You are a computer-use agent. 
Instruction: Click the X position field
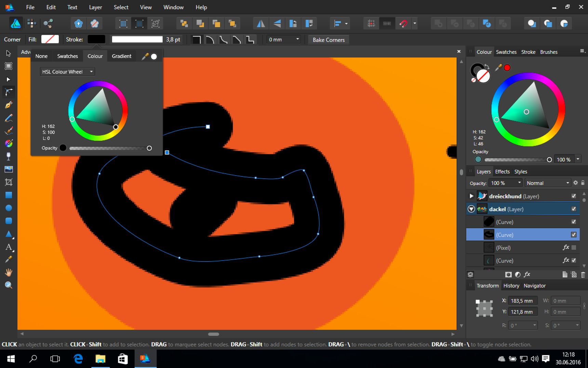[523, 301]
